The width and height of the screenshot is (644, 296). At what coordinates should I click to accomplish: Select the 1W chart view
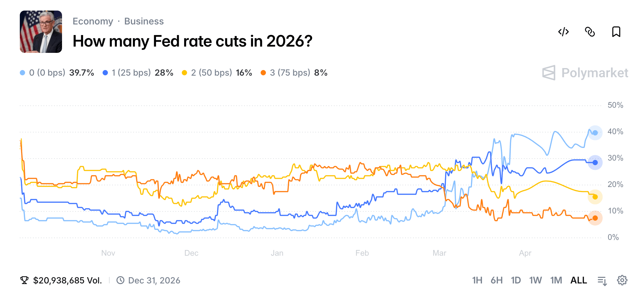coord(535,280)
